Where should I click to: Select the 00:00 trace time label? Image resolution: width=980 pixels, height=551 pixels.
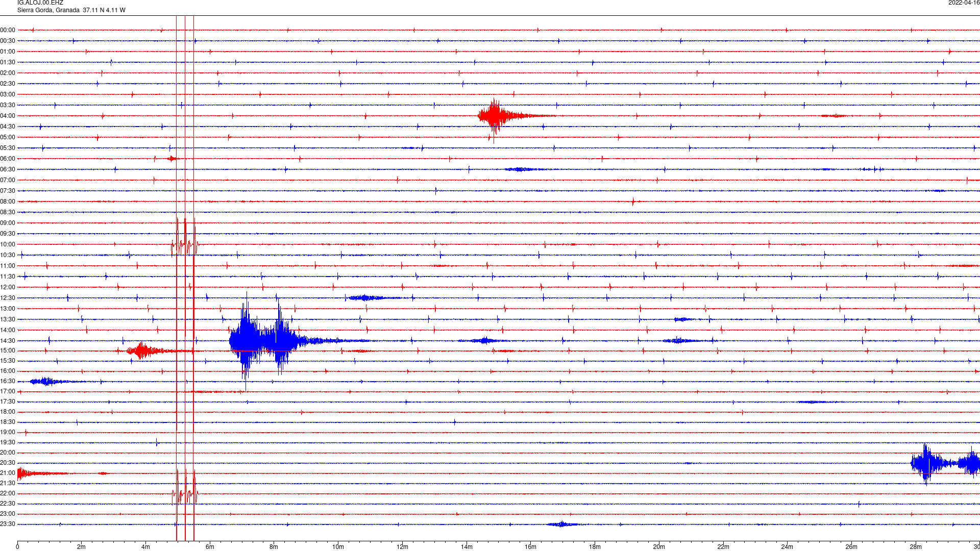click(x=8, y=30)
